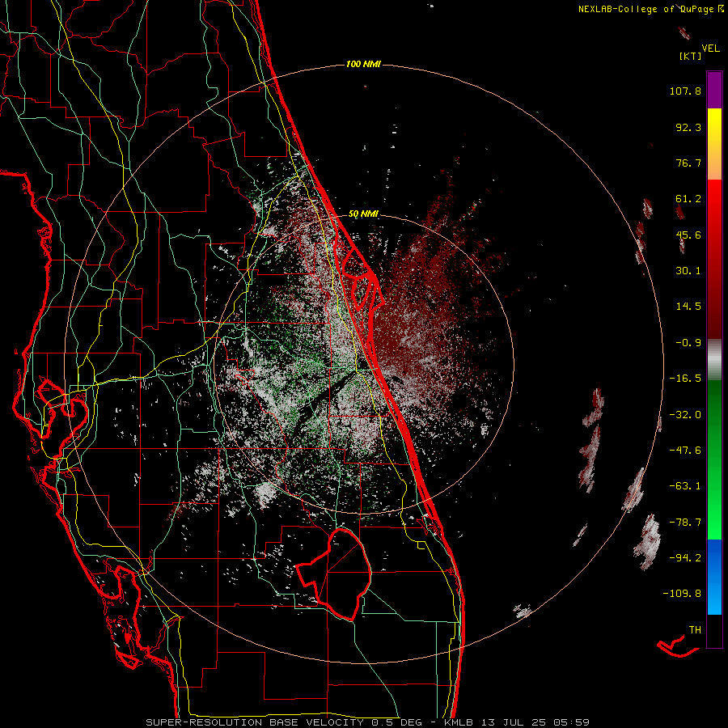This screenshot has width=728, height=728.
Task: Click the 13 JUL 25 05:59 timestamp
Action: coord(535,722)
